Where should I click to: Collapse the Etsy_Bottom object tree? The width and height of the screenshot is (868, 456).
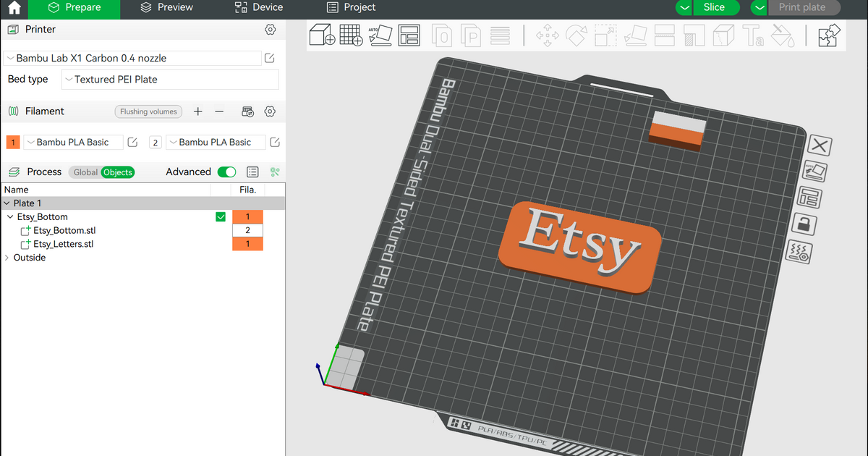[x=11, y=216]
